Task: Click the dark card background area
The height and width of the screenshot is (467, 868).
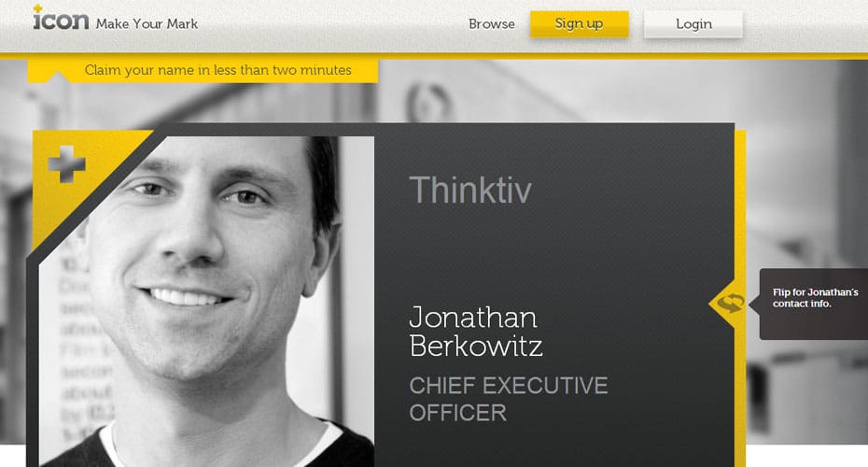Action: [553, 249]
